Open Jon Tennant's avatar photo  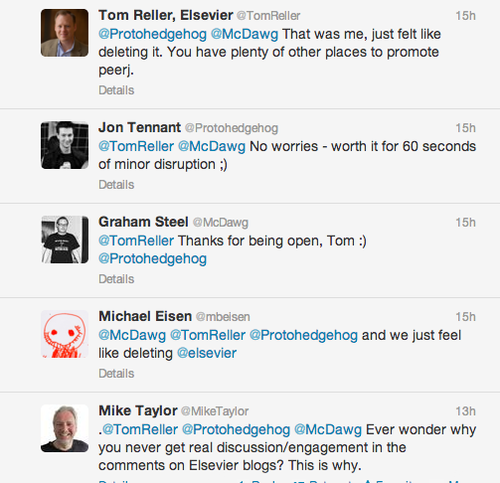(65, 145)
